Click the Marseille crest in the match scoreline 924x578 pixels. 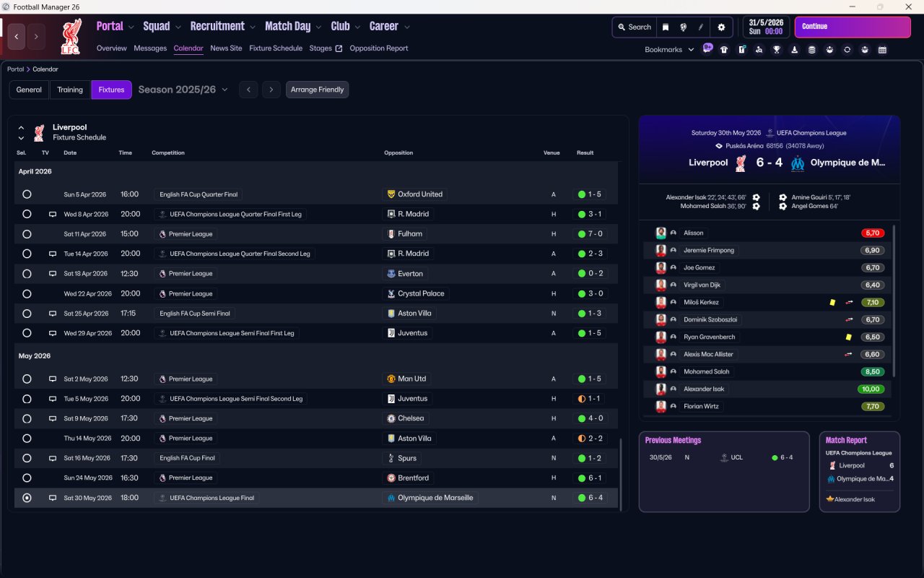797,163
